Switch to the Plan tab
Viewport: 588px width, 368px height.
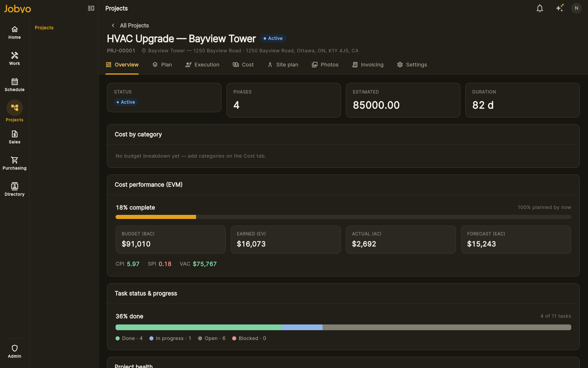click(162, 65)
